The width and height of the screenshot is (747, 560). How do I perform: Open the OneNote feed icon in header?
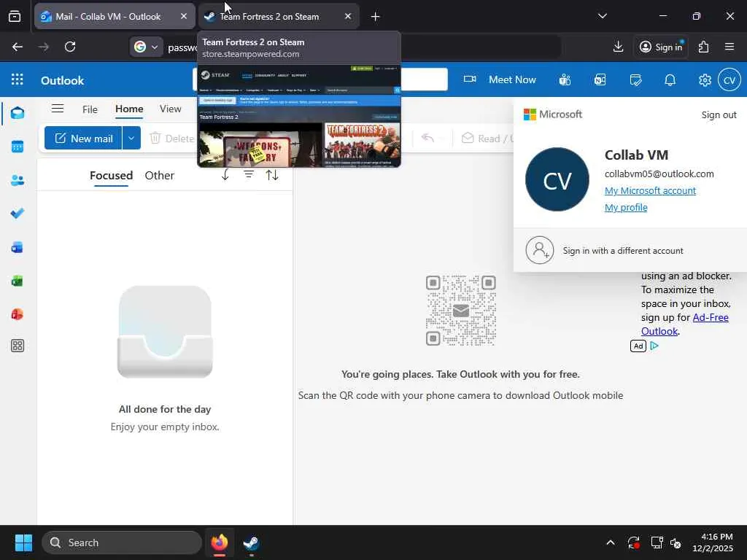click(x=600, y=80)
